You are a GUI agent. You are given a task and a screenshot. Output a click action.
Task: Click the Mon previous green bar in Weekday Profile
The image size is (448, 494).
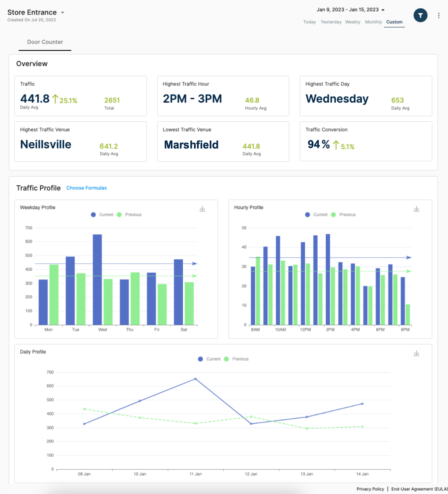point(54,295)
